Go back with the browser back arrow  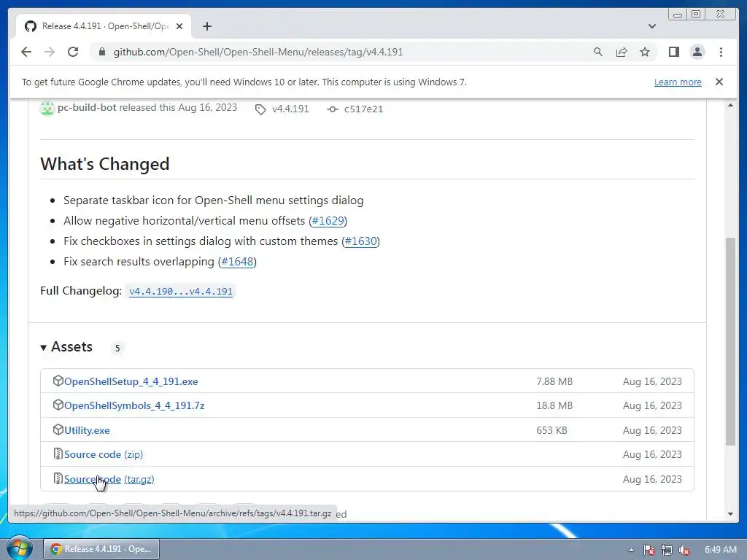tap(26, 52)
